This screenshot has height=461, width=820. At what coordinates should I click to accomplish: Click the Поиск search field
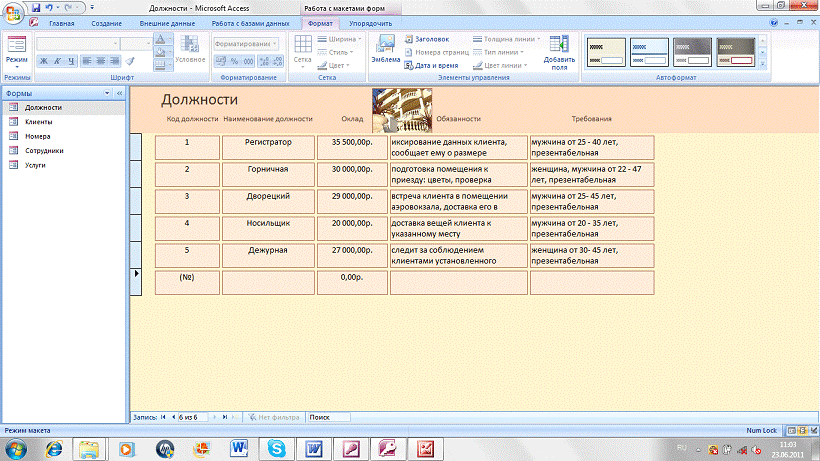(x=328, y=416)
